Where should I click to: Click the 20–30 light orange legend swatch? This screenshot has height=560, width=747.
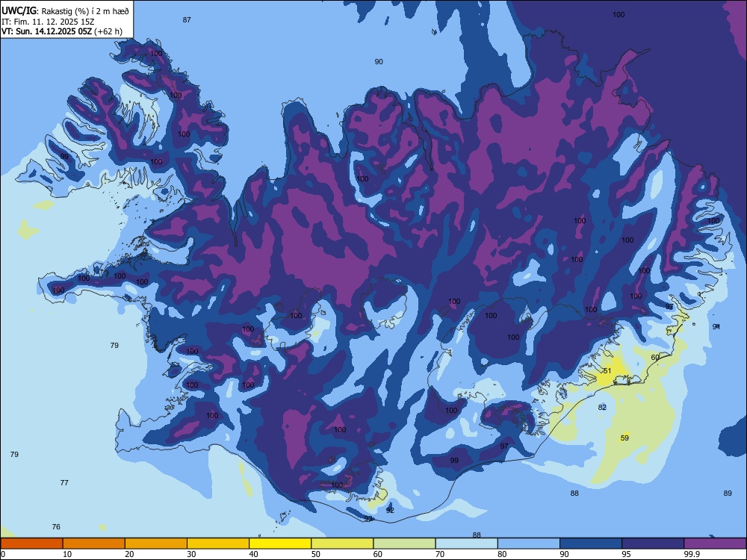156,544
